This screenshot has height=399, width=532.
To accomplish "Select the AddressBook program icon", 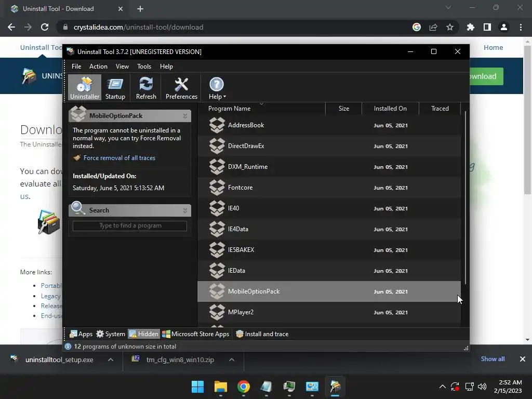I will click(x=217, y=125).
